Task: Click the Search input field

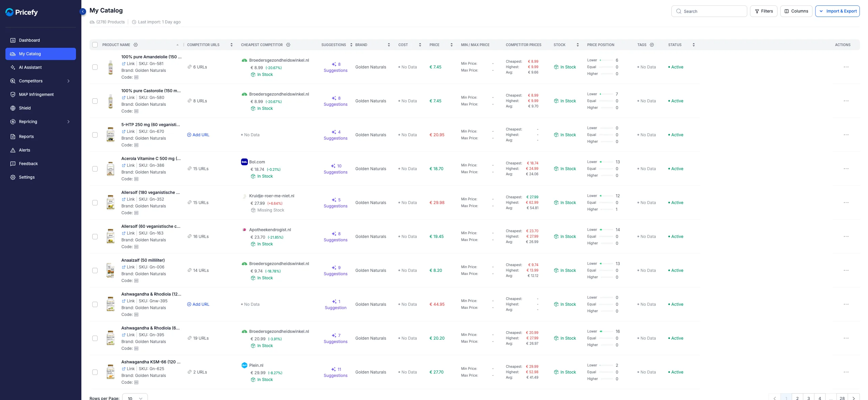Action: pos(709,11)
